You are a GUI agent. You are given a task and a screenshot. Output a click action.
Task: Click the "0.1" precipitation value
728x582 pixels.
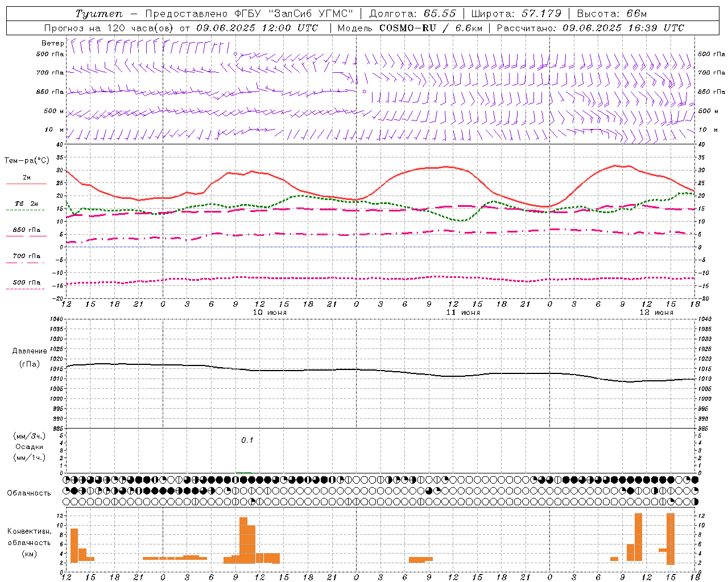[x=247, y=440]
